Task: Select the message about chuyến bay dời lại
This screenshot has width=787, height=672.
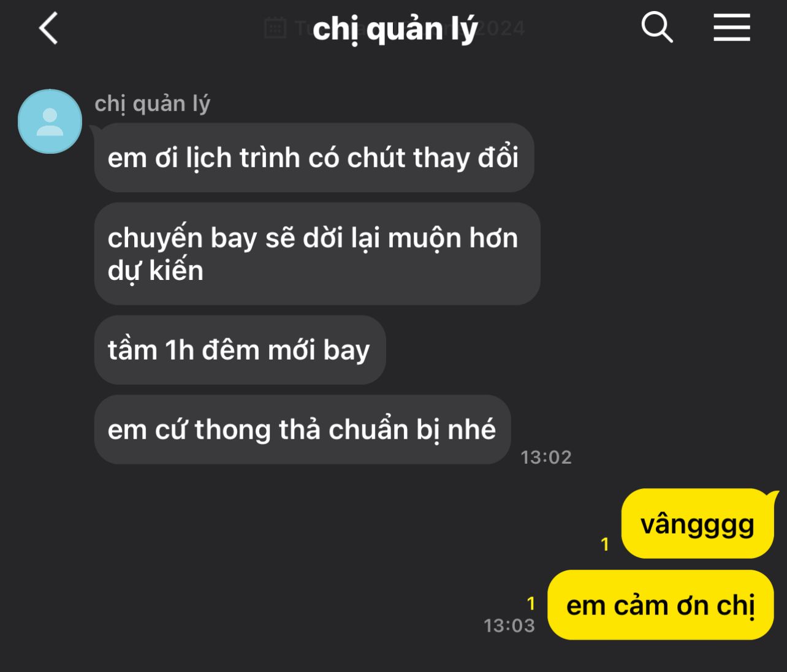Action: point(317,254)
